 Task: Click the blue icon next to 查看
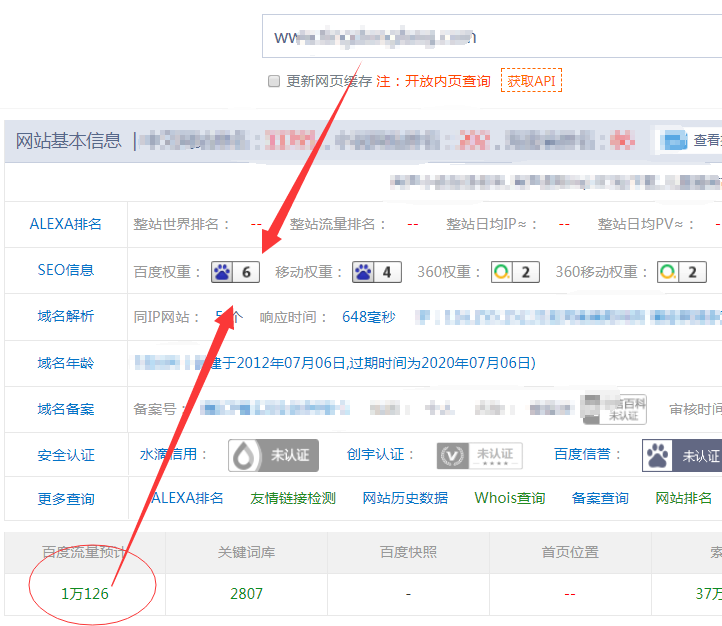click(x=676, y=140)
